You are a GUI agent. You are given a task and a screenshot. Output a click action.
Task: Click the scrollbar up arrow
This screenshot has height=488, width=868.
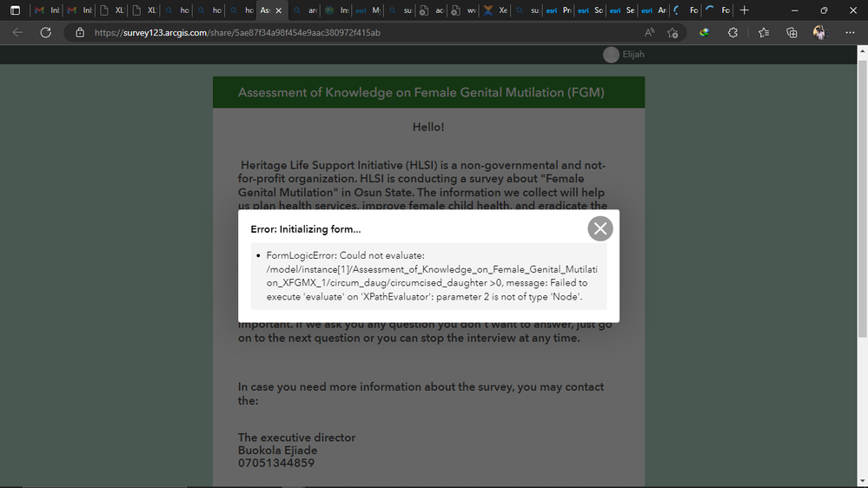pyautogui.click(x=863, y=50)
